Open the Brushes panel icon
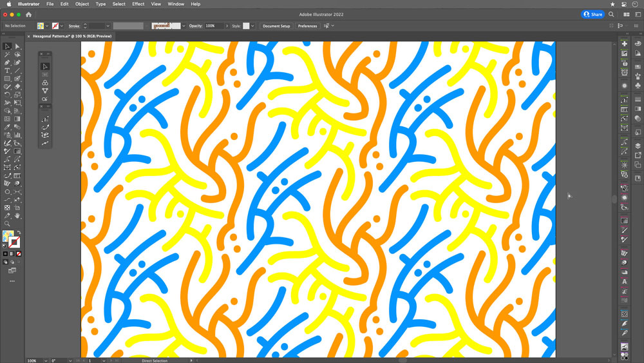644x363 pixels. 638,76
